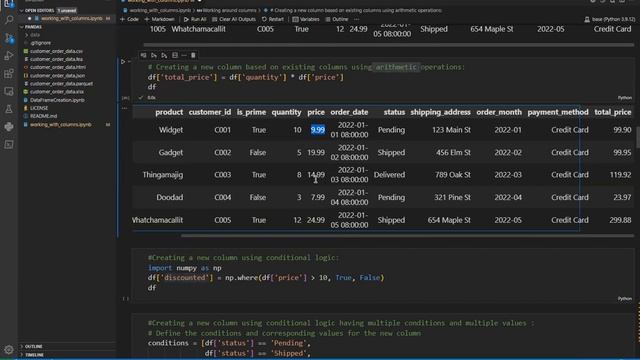The image size is (640, 360).
Task: Click the total_price column header
Action: click(x=613, y=112)
